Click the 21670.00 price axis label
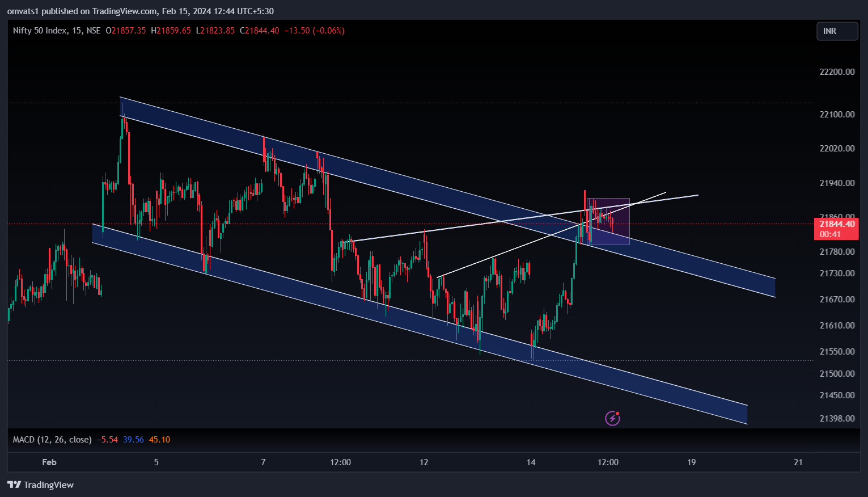Screen dimensions: 868x497 coord(837,300)
